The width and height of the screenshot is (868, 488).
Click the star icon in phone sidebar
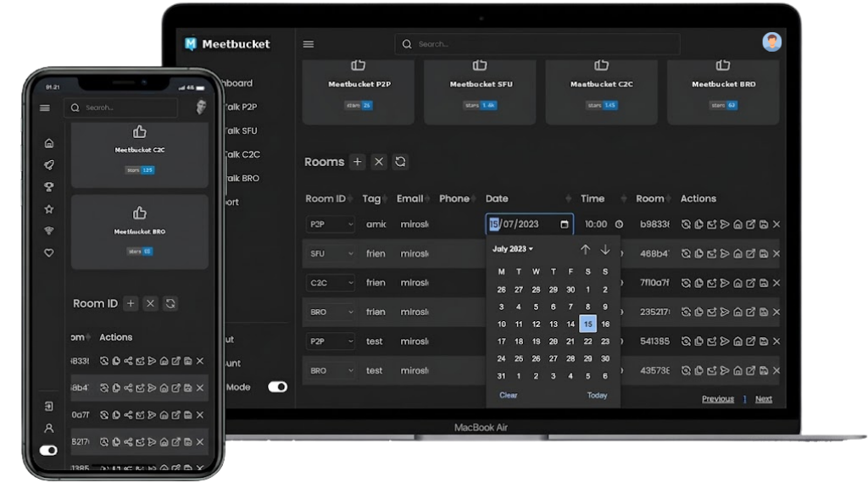(x=49, y=209)
